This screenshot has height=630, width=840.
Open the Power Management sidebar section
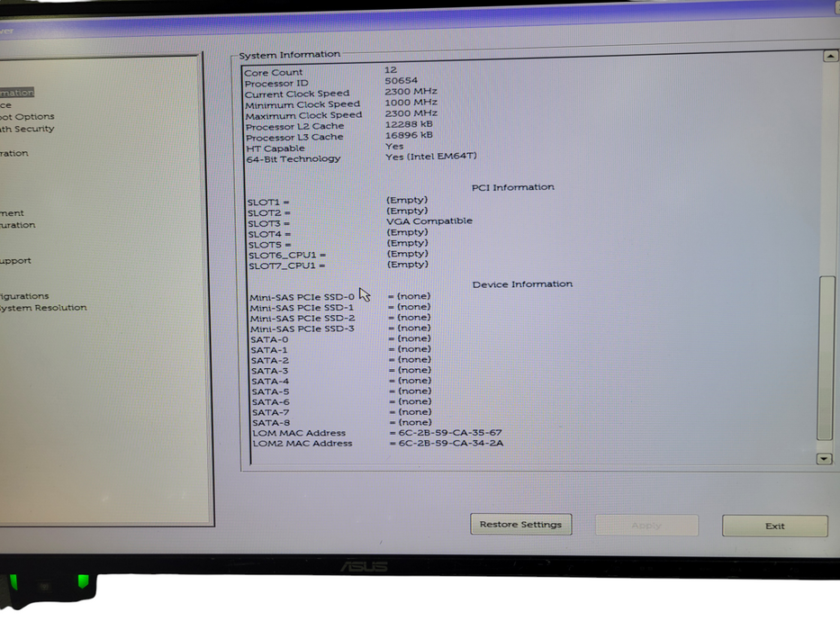point(14,212)
